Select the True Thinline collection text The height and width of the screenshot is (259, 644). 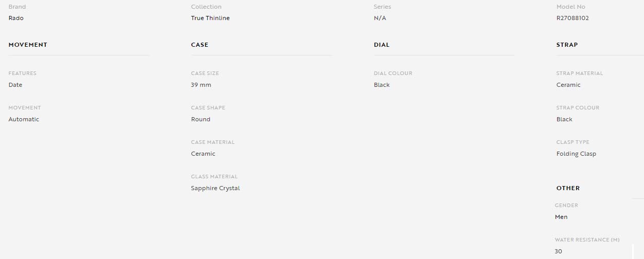[210, 18]
